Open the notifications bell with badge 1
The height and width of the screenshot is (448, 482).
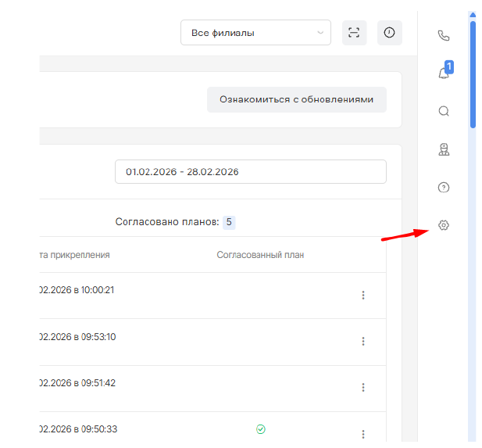[x=444, y=73]
